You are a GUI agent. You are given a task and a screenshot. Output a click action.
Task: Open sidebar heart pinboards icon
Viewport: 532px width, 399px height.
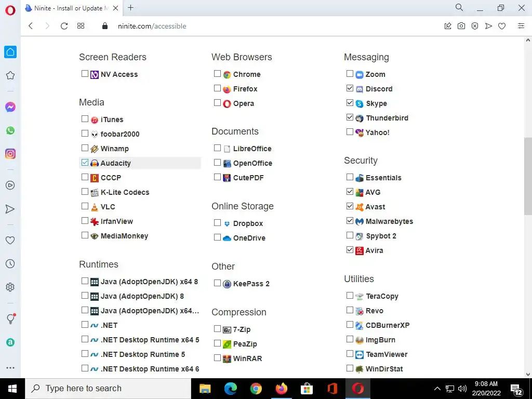[x=10, y=240]
